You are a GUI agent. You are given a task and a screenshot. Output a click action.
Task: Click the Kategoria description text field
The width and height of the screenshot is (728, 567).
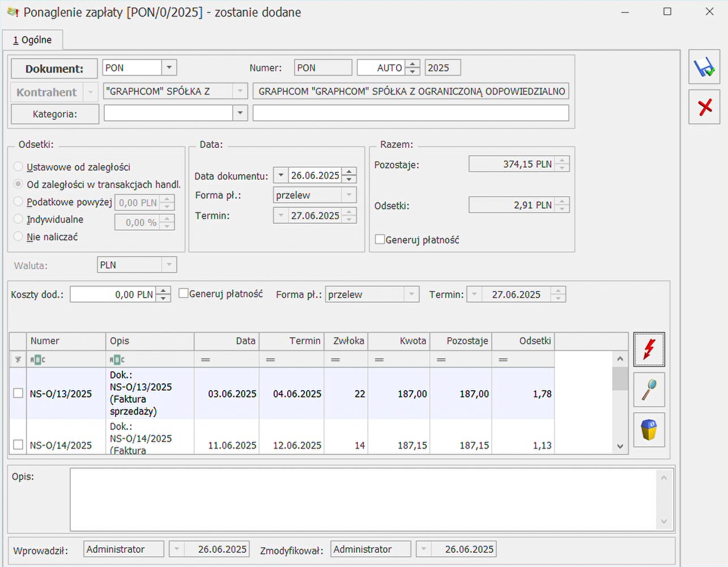[x=411, y=113]
